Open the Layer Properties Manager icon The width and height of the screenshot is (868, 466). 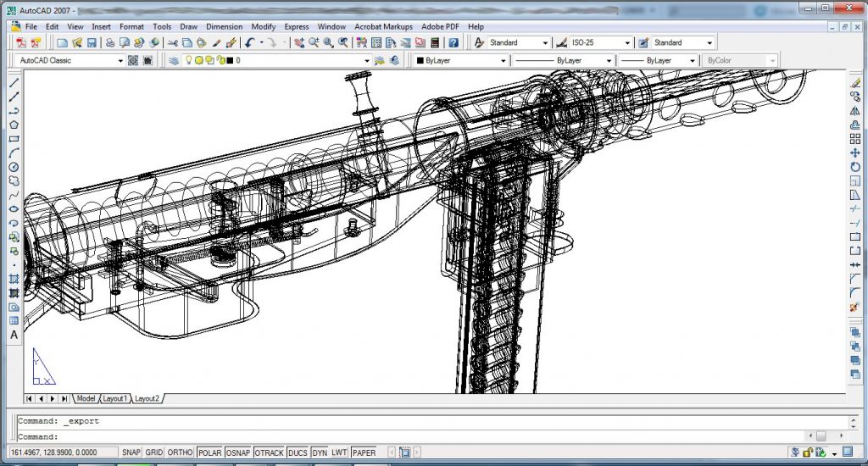tap(173, 60)
